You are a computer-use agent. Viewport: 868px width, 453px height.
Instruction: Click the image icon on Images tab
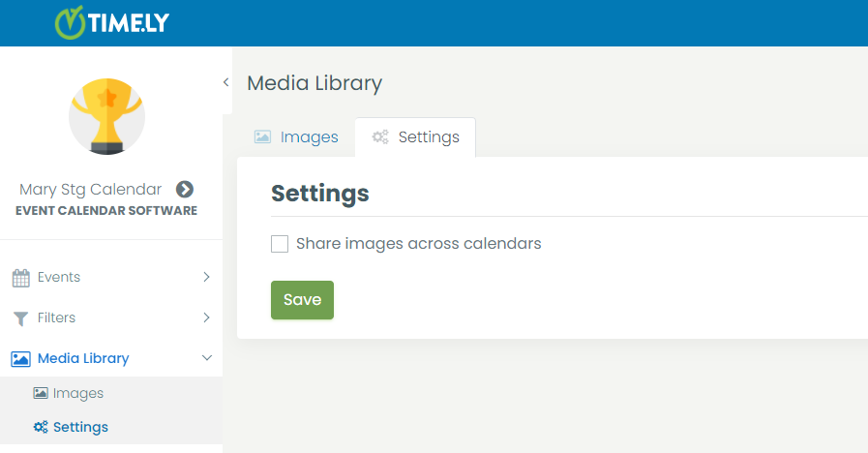tap(262, 136)
